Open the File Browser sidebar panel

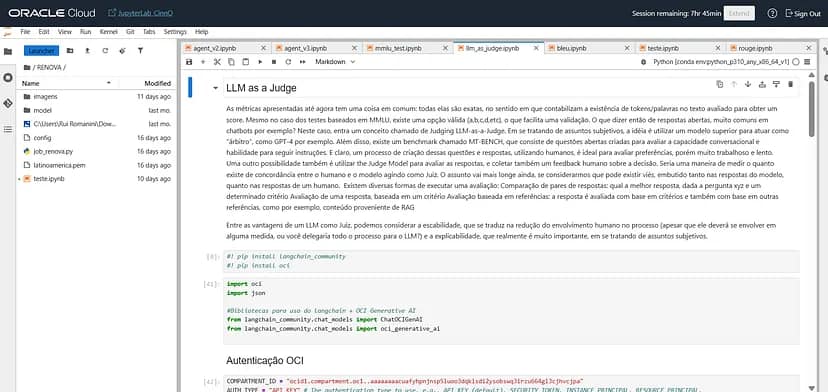click(7, 51)
